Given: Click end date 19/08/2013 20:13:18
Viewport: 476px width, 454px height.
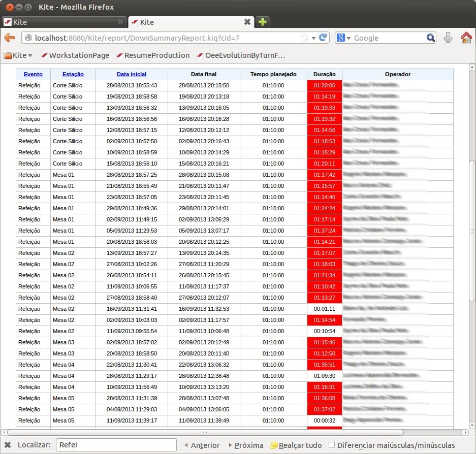Looking at the screenshot, I should (204, 97).
